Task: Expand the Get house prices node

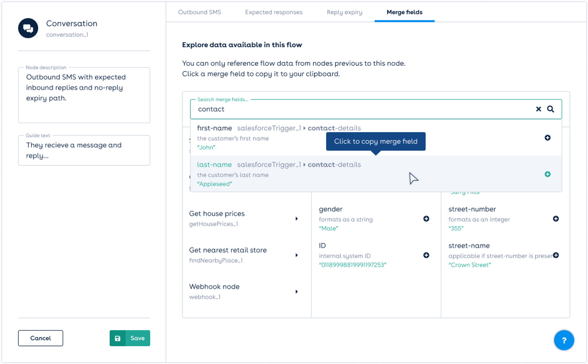Action: [296, 218]
